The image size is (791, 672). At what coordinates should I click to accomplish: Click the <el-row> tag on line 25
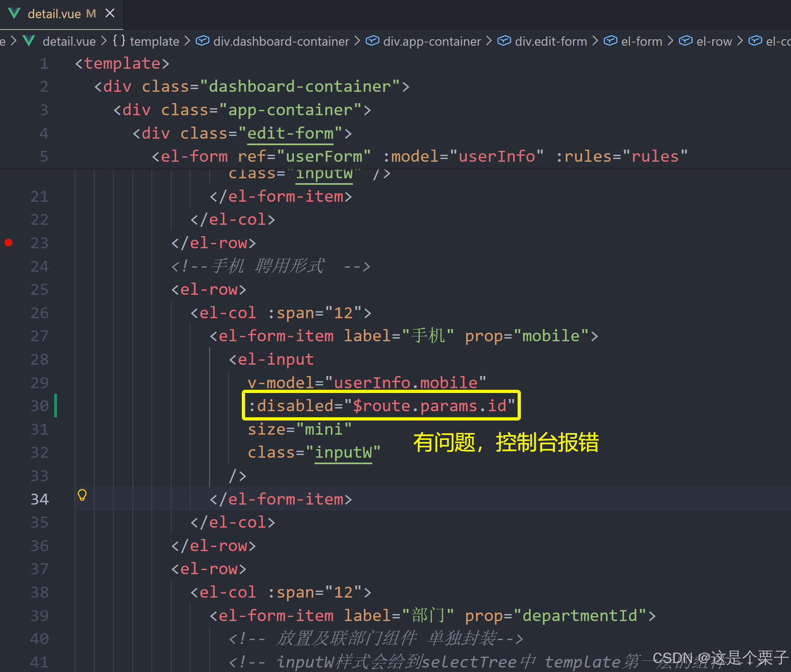(x=209, y=290)
